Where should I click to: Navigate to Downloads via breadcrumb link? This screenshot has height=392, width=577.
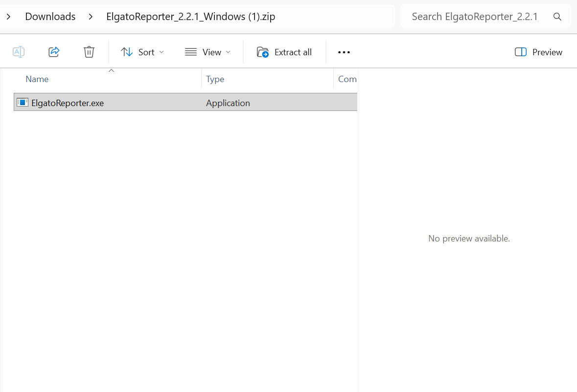[50, 16]
